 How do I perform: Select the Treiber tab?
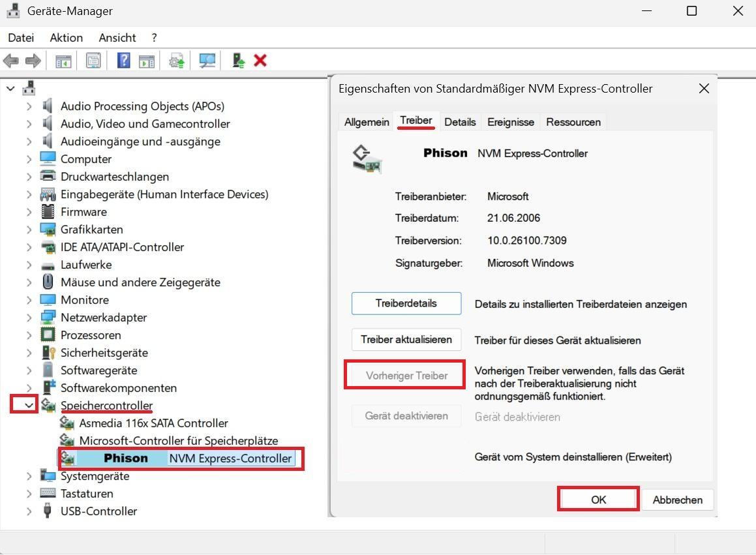pyautogui.click(x=416, y=121)
